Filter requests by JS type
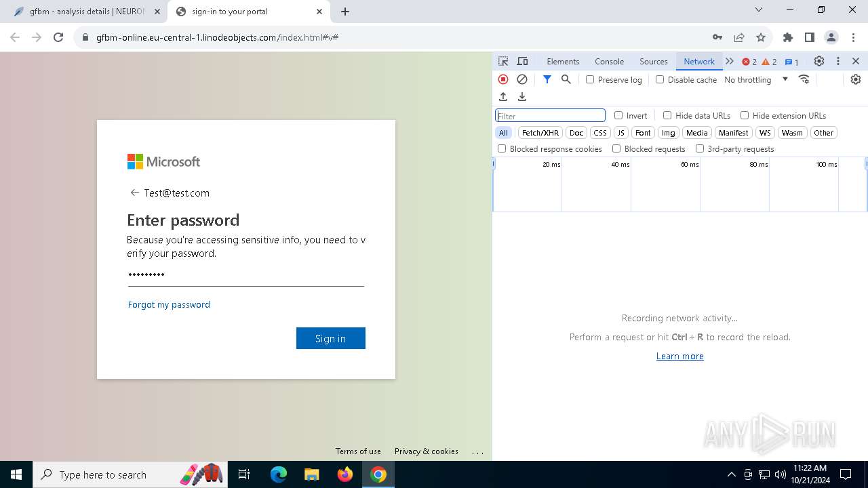This screenshot has height=488, width=868. [621, 133]
